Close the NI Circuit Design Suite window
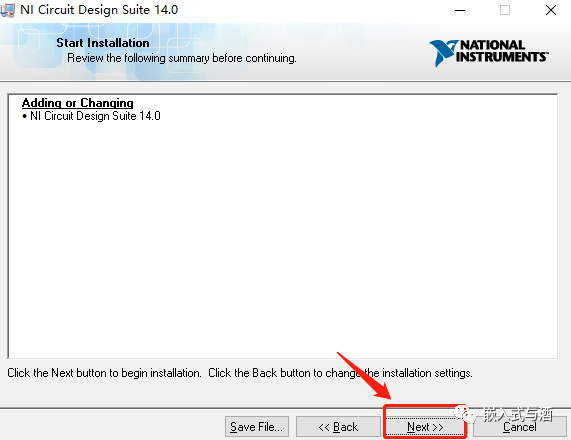Screen dimensions: 571x440 tap(551, 10)
